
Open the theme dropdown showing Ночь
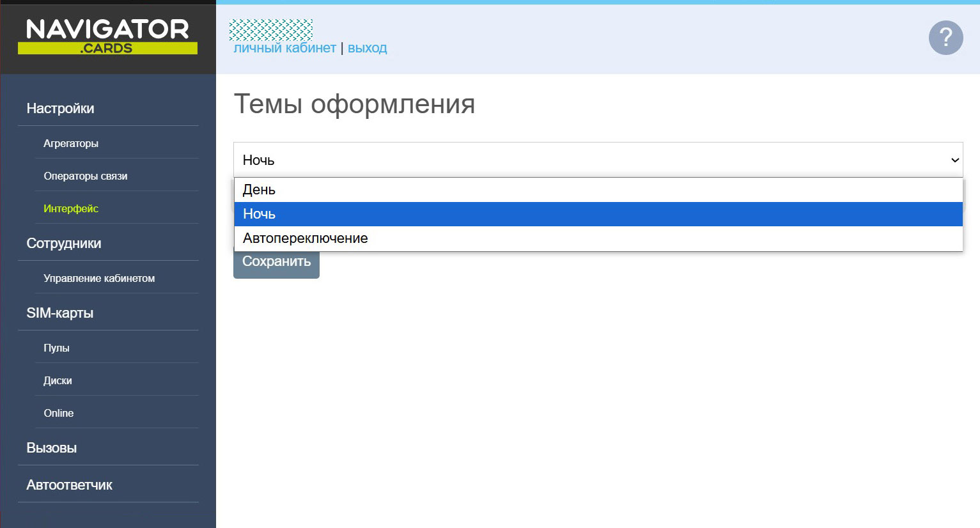point(598,160)
